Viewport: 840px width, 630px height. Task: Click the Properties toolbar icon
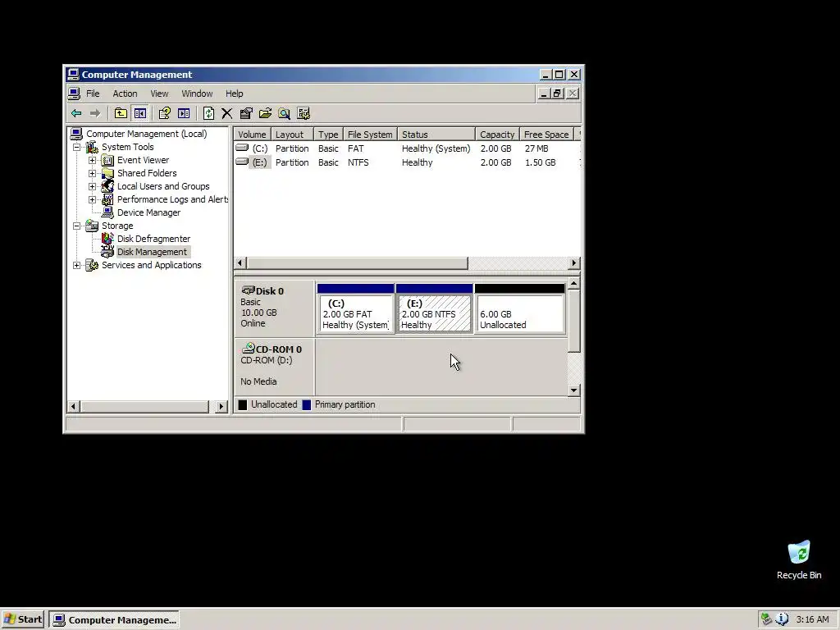(x=246, y=113)
